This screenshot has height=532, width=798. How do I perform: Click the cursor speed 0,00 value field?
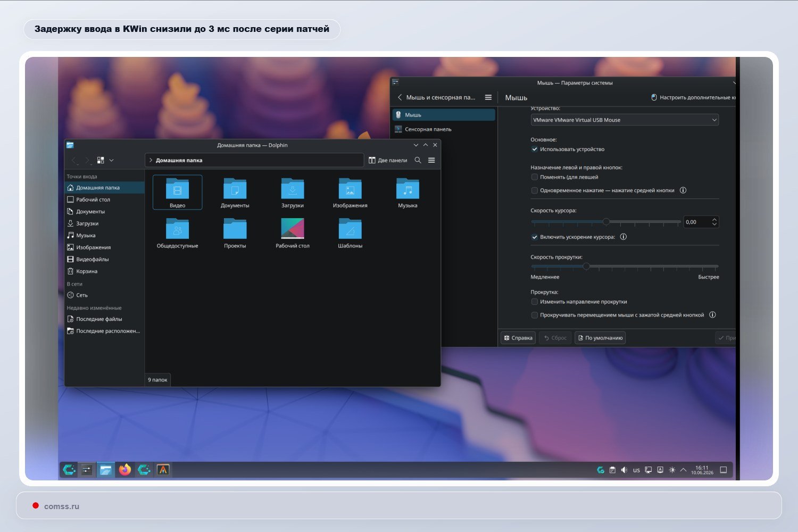click(697, 222)
